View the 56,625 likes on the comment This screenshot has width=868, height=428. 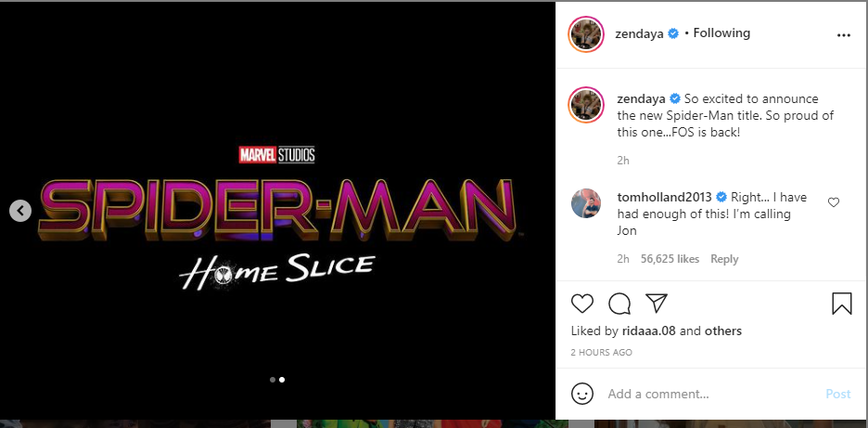[x=670, y=259]
